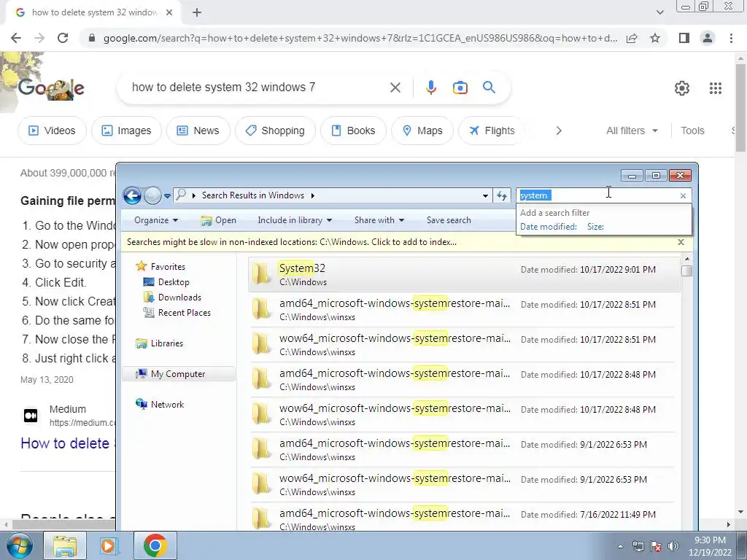Open the Organize menu
This screenshot has height=560, width=747.
pyautogui.click(x=156, y=220)
